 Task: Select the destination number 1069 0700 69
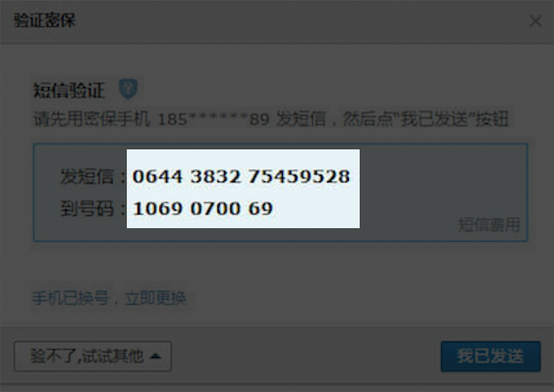coord(203,208)
